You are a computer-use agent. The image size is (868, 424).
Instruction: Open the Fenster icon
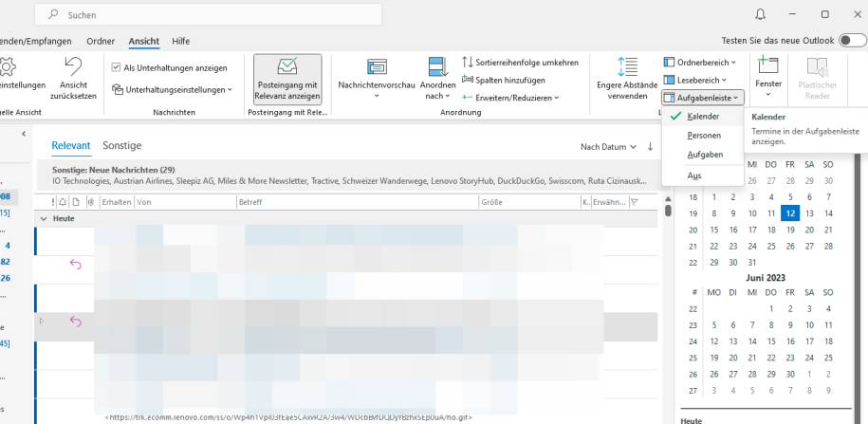coord(768,65)
